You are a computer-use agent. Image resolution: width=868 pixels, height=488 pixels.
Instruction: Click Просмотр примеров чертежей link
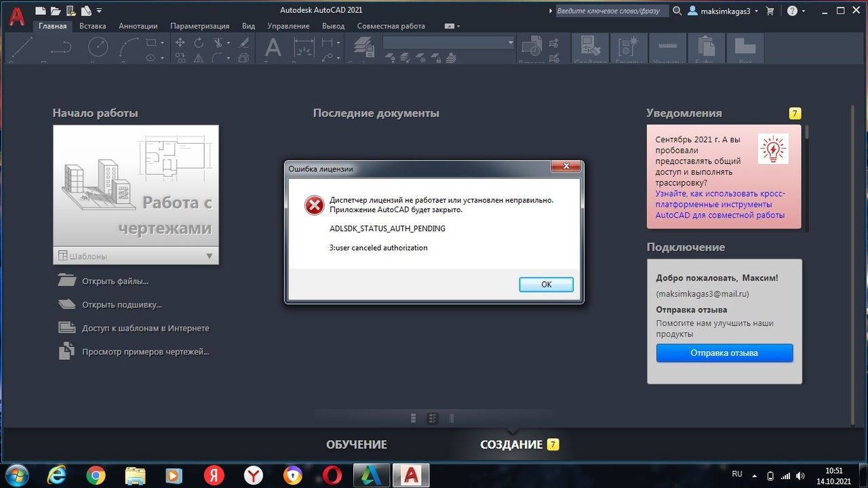[x=146, y=352]
